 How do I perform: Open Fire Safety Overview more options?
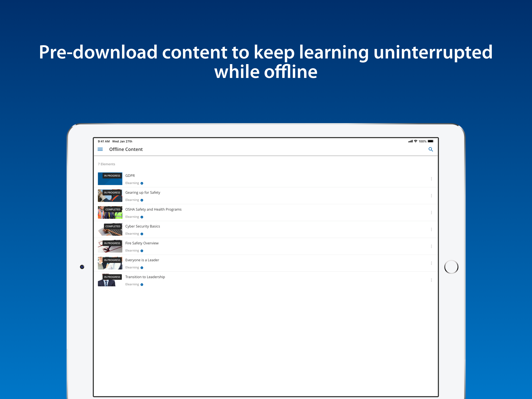(x=431, y=246)
